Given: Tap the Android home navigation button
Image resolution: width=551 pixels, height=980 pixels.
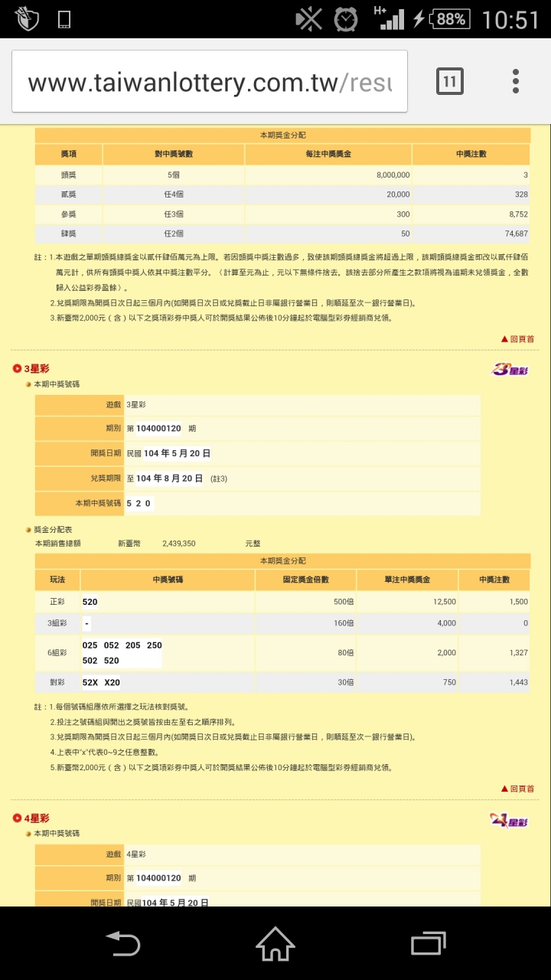Looking at the screenshot, I should coord(275,943).
